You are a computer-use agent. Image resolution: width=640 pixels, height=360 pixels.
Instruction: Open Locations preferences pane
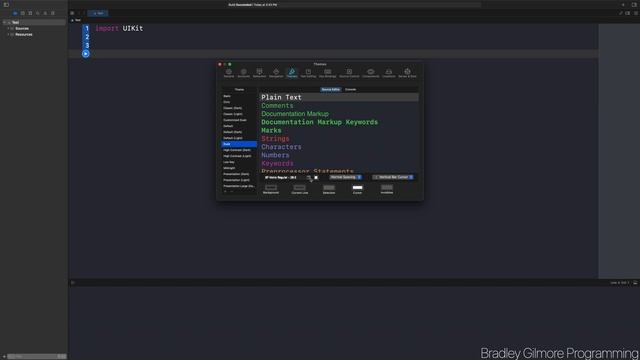(x=389, y=73)
